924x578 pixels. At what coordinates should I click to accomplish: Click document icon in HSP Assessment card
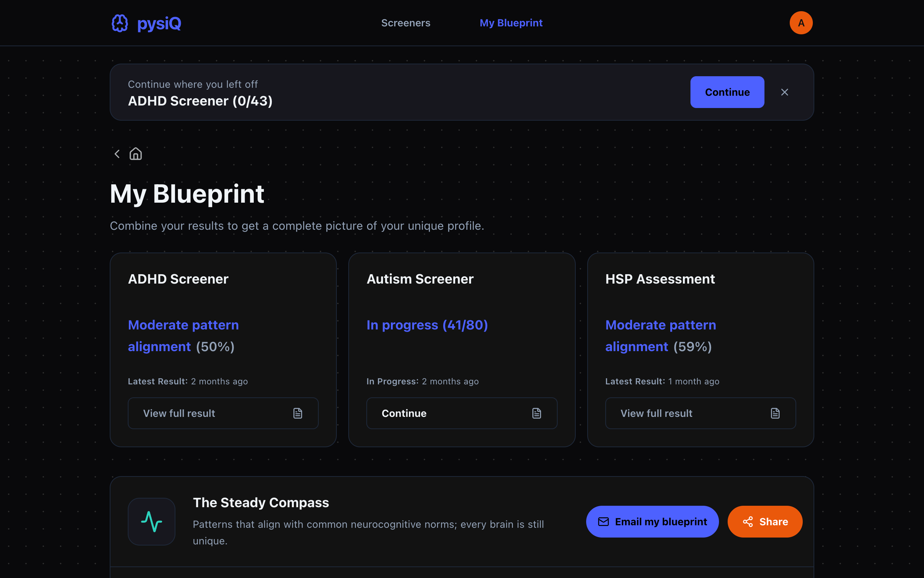(775, 413)
